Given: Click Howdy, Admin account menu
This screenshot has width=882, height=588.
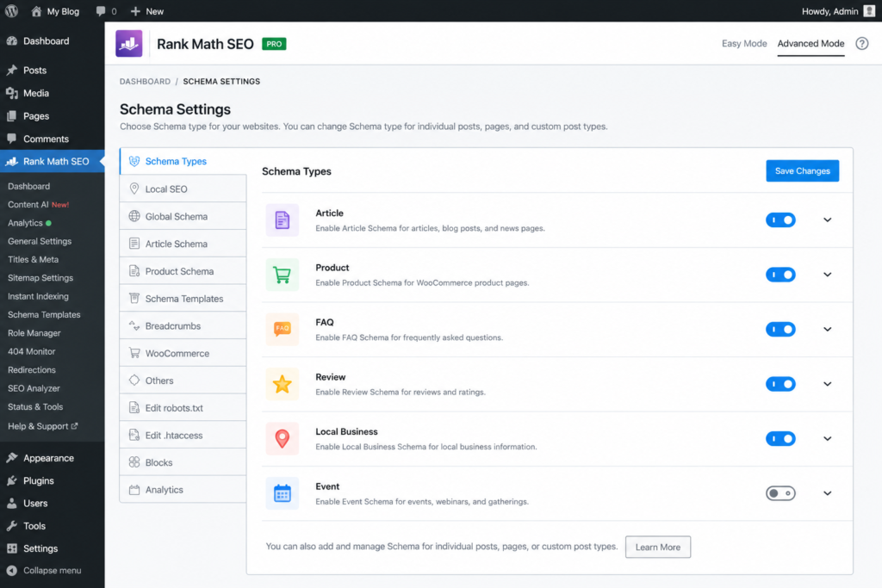Looking at the screenshot, I should coord(838,11).
